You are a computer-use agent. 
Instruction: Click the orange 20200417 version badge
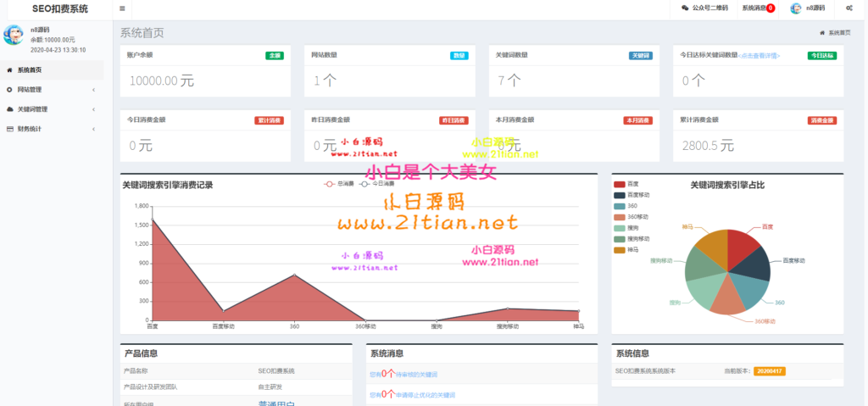pyautogui.click(x=770, y=371)
